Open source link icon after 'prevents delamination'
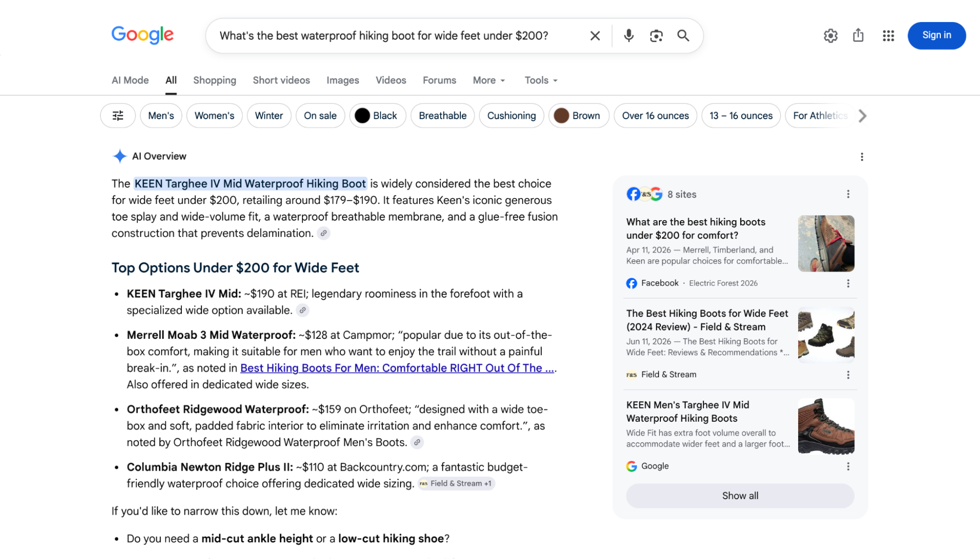This screenshot has height=559, width=980. click(324, 233)
